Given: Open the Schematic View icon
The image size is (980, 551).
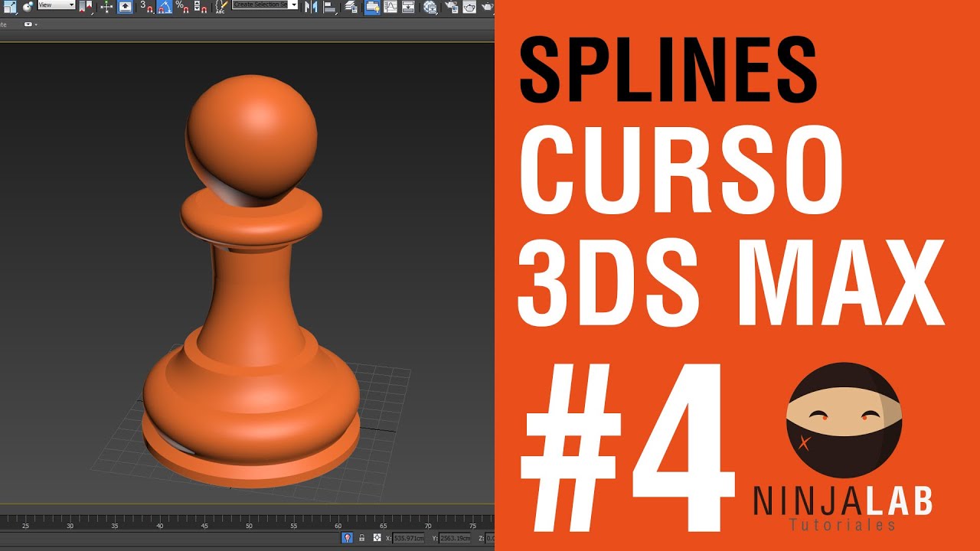Looking at the screenshot, I should [408, 6].
